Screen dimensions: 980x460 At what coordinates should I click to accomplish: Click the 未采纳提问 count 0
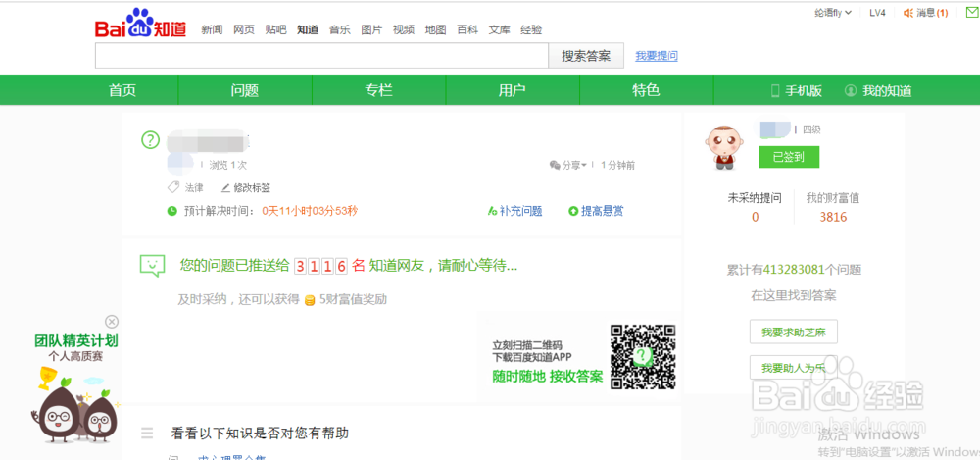click(x=755, y=217)
